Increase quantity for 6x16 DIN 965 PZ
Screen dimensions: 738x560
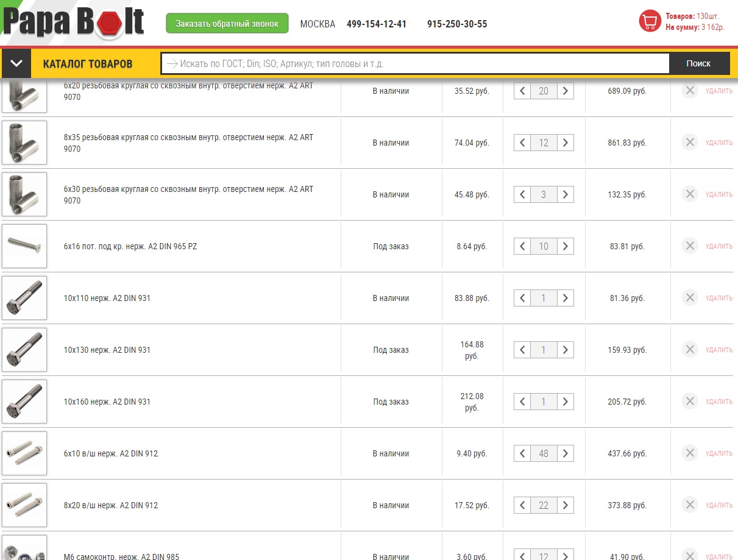coord(566,247)
